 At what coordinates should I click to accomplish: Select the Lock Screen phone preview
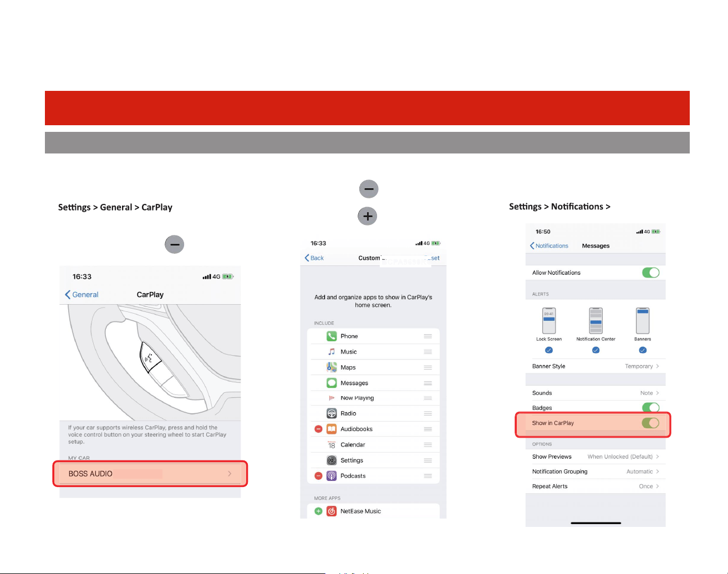549,321
